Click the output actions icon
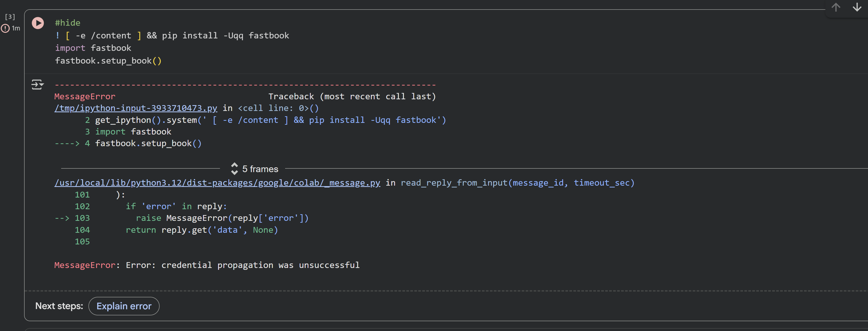Viewport: 868px width, 331px height. 37,84
